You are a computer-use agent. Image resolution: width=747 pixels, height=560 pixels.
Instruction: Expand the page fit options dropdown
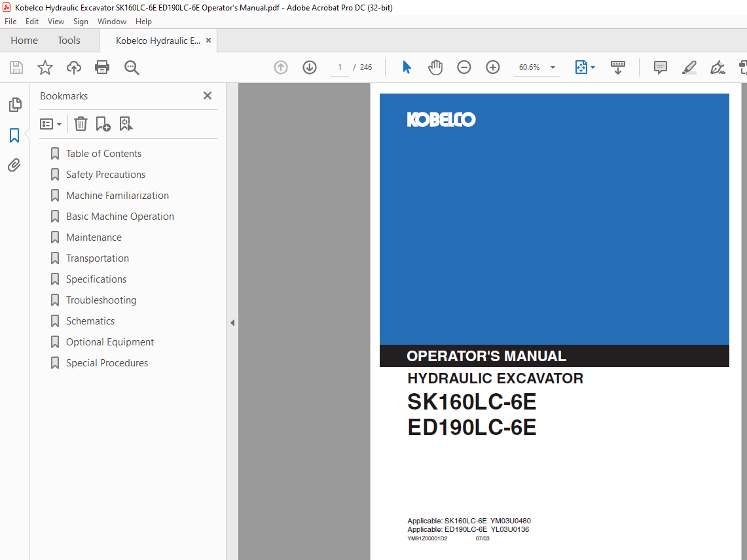(x=592, y=67)
